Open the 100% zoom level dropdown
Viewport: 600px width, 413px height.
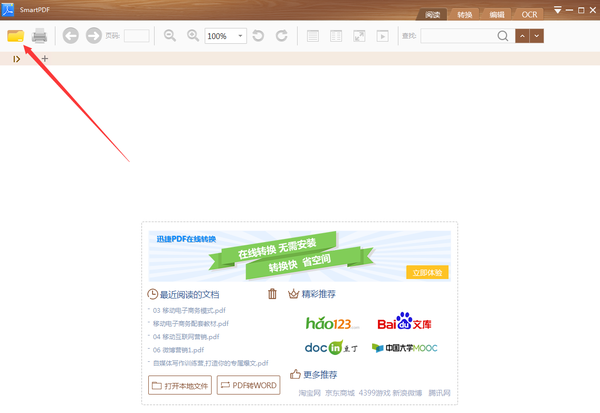click(241, 36)
